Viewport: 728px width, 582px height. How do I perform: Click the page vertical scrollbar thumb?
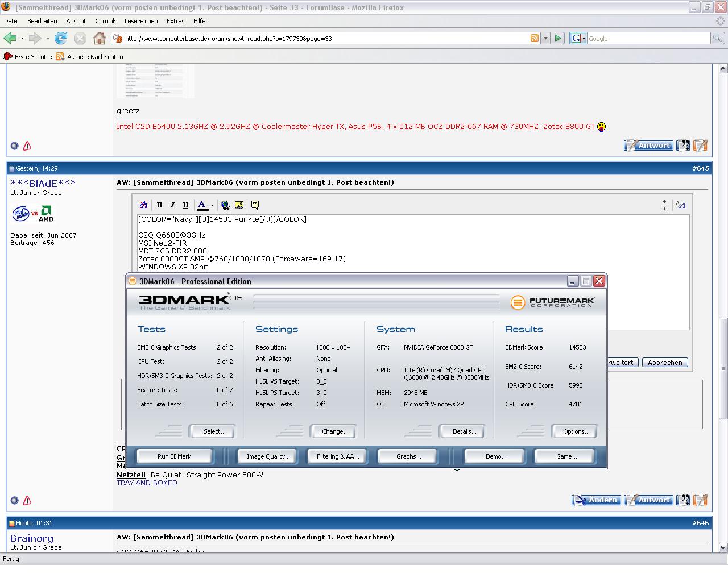[x=723, y=368]
